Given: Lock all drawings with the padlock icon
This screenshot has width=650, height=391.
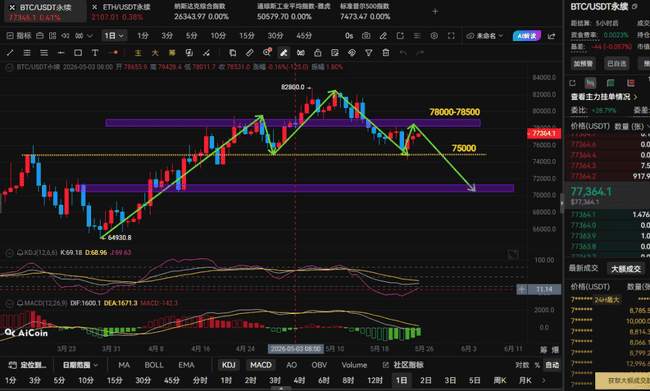Looking at the screenshot, I should point(318,53).
